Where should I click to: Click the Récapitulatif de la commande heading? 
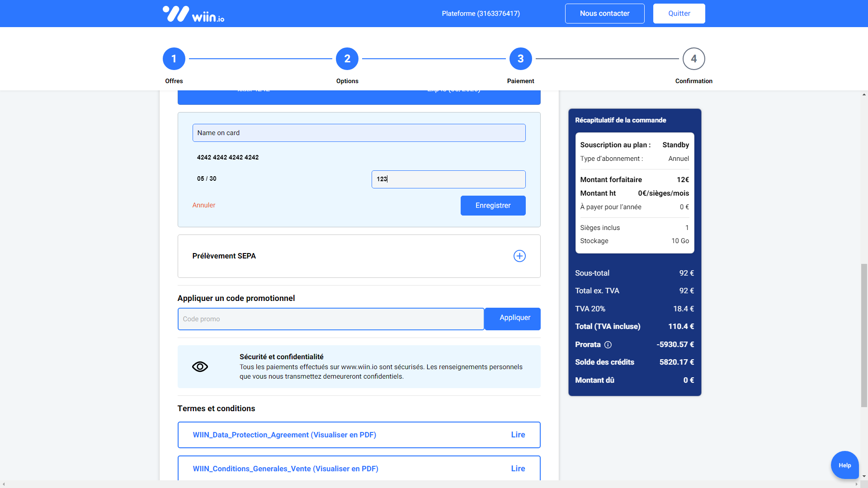pyautogui.click(x=620, y=120)
